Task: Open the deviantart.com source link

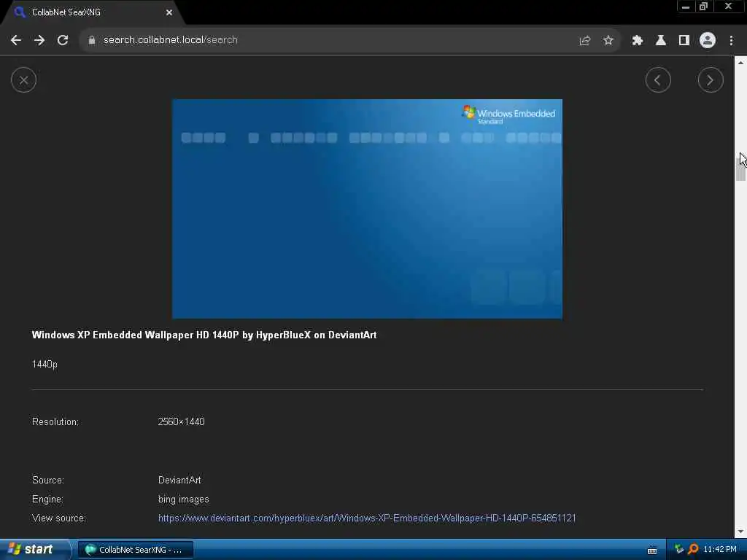Action: click(367, 518)
